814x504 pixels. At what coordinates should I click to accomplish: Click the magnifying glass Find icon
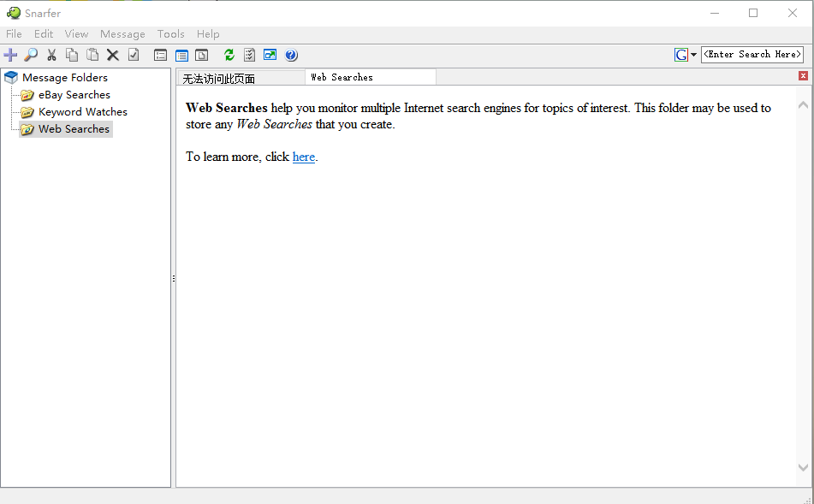pos(31,55)
